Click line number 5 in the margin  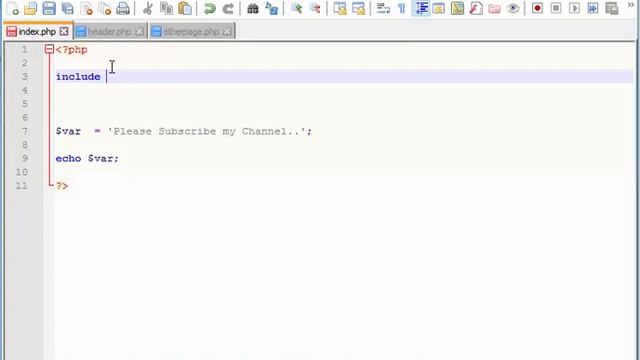click(24, 104)
